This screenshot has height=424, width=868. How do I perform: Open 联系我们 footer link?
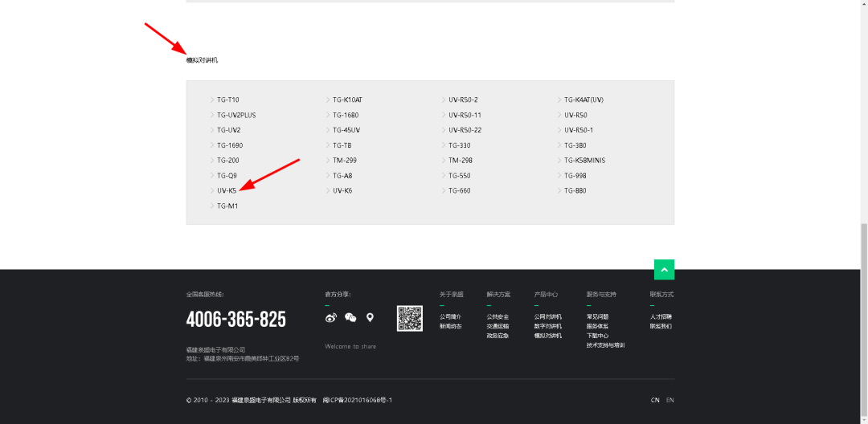pyautogui.click(x=661, y=326)
